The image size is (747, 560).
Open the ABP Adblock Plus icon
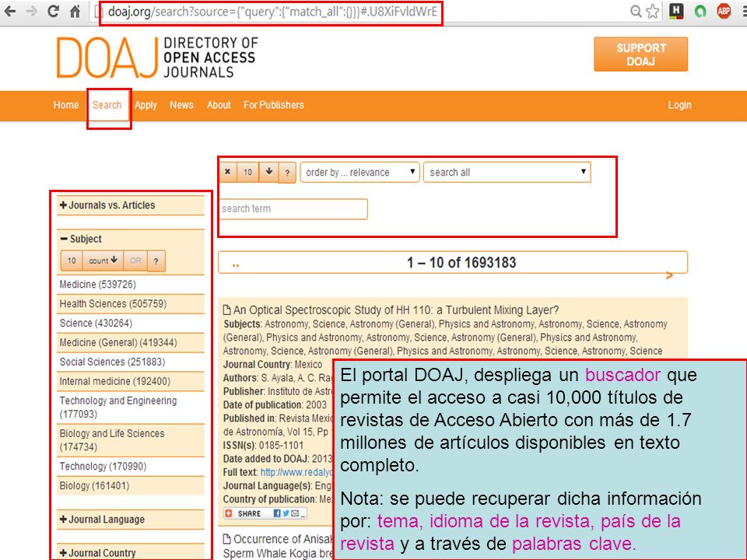click(x=724, y=11)
